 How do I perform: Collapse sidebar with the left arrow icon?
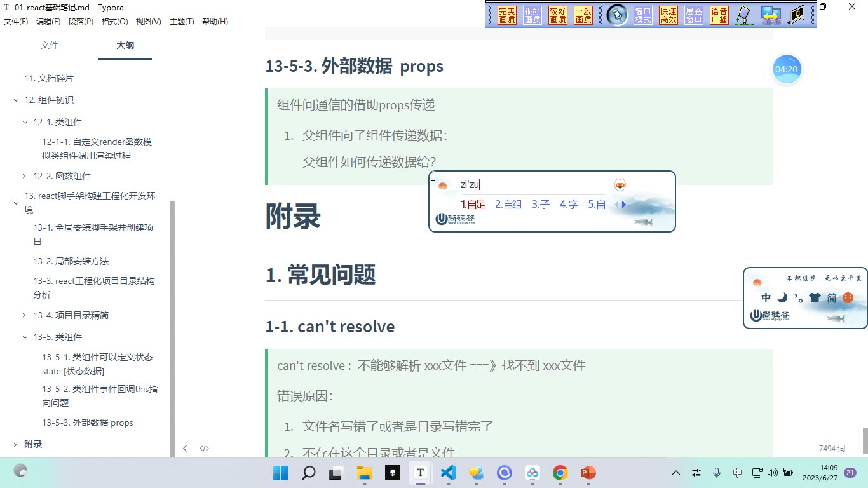coord(185,448)
